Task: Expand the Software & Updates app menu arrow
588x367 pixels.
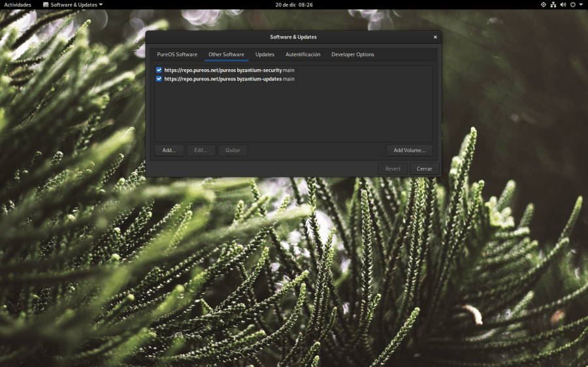Action: [x=101, y=5]
